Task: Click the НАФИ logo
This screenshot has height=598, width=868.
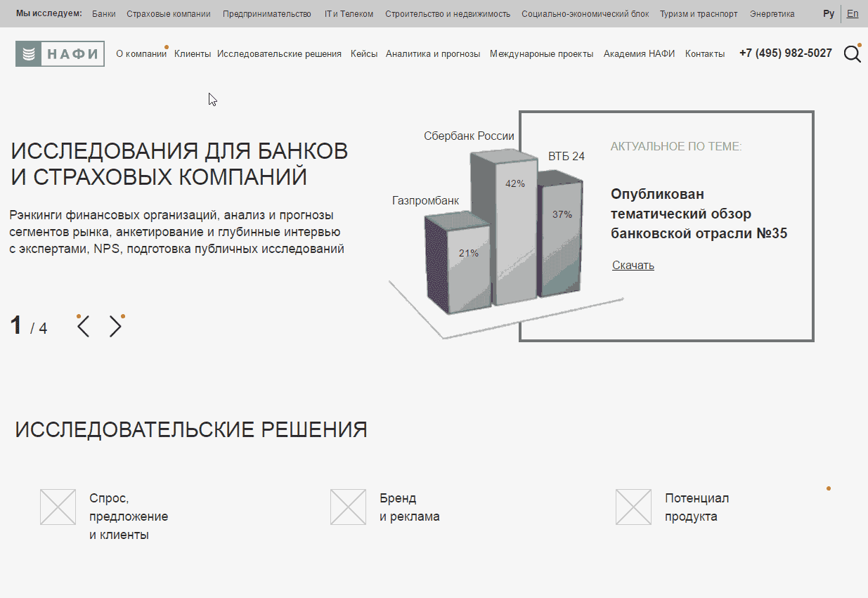Action: (x=60, y=53)
